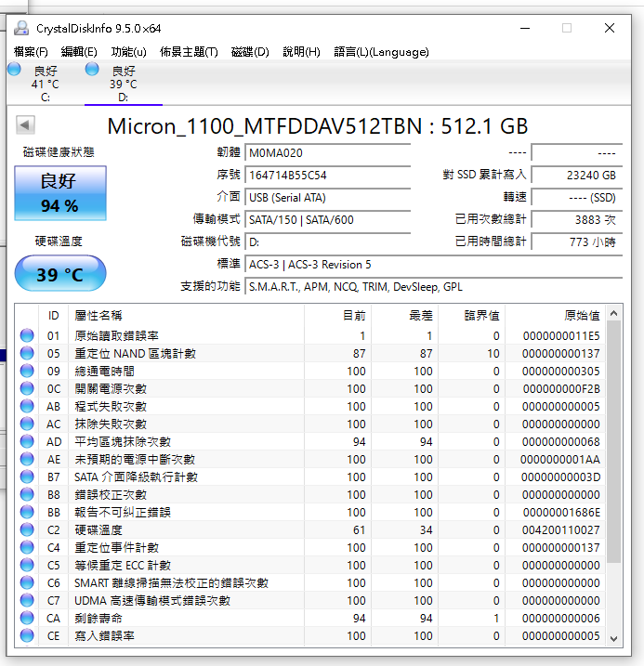Click the 目前 column header
Viewport: 644px width, 666px height.
click(x=337, y=316)
